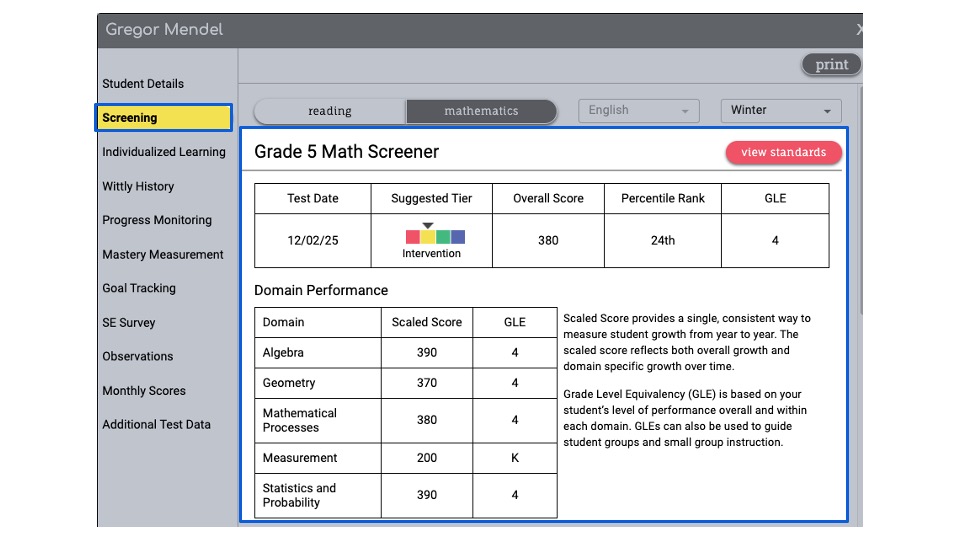Click the overall score 380 in summary table

tap(548, 240)
